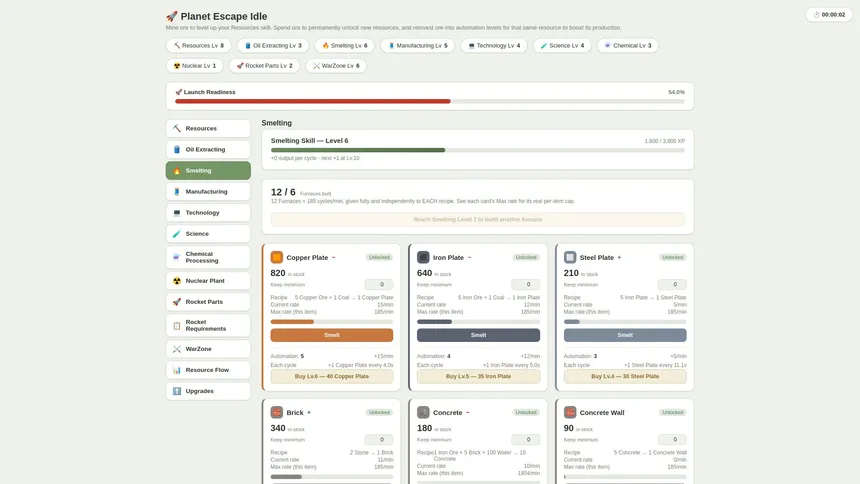Click the computer icon beside Technology in sidebar
This screenshot has width=860, height=484.
coord(177,213)
